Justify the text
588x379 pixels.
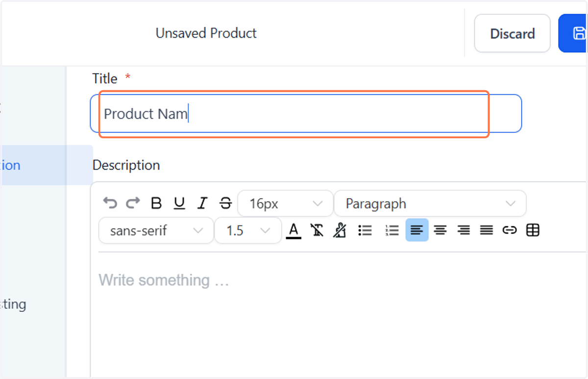click(x=487, y=230)
